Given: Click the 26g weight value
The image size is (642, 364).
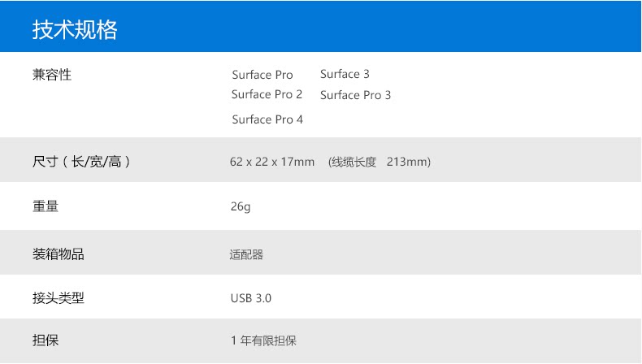Looking at the screenshot, I should [241, 207].
